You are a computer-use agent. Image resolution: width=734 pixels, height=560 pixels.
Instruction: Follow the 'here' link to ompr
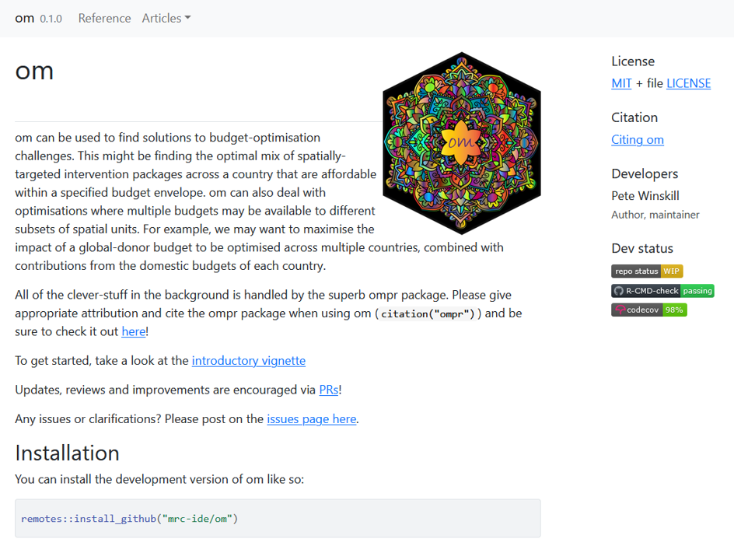coord(133,331)
